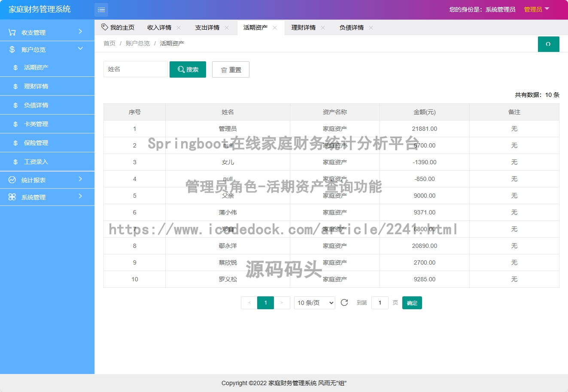Expand the 收支管理 chevron
The image size is (568, 392).
[x=80, y=32]
